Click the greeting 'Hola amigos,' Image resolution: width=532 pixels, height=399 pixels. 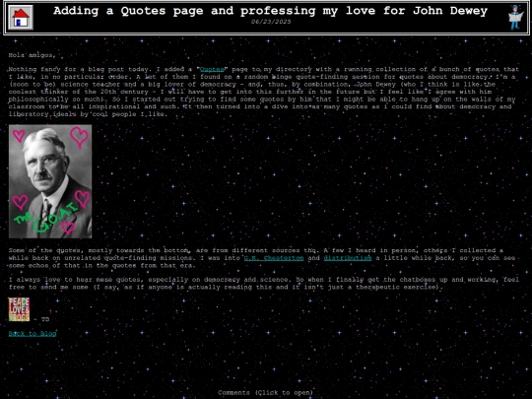(32, 55)
